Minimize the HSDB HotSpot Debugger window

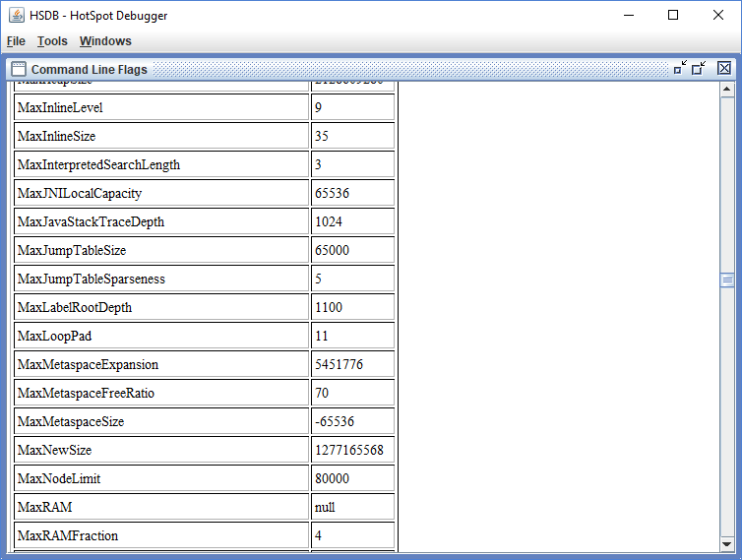[629, 15]
